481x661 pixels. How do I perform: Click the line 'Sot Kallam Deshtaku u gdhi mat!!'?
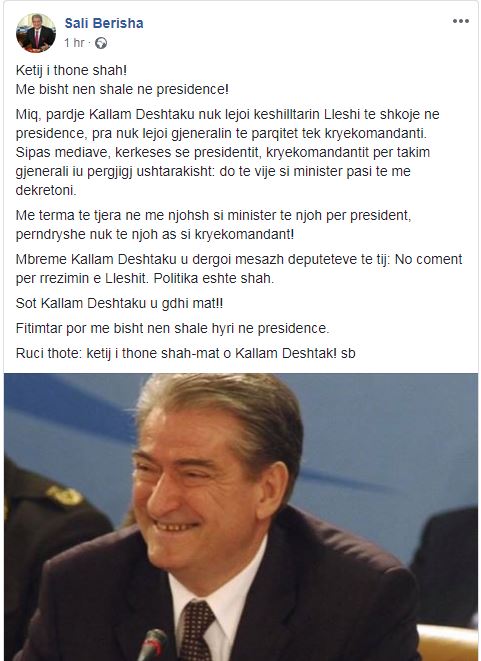tap(119, 304)
